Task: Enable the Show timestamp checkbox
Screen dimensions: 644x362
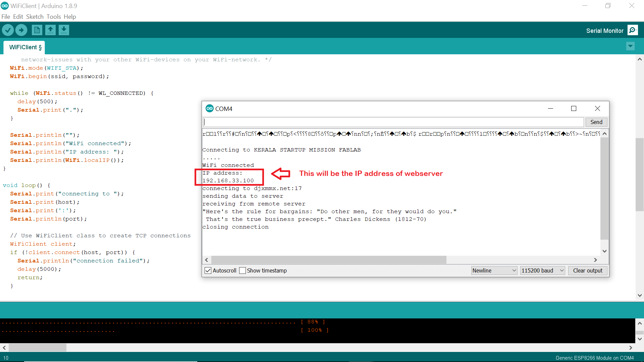Action: tap(243, 270)
